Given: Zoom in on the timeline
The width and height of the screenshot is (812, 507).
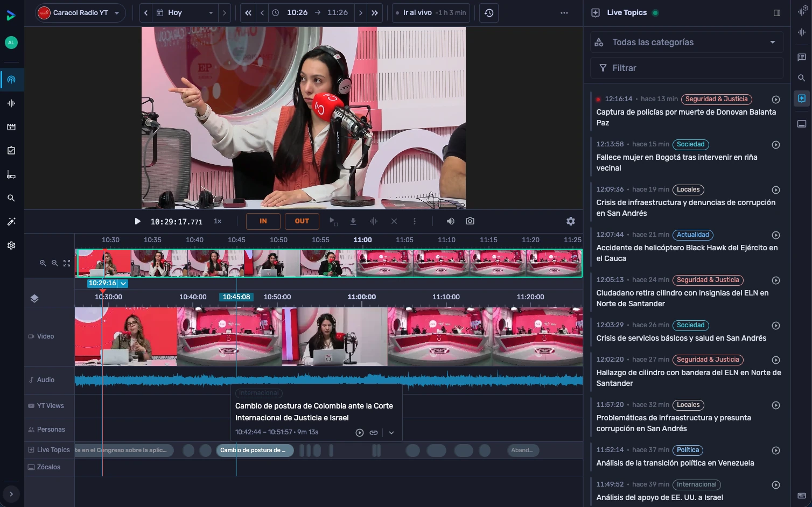Looking at the screenshot, I should pos(43,263).
